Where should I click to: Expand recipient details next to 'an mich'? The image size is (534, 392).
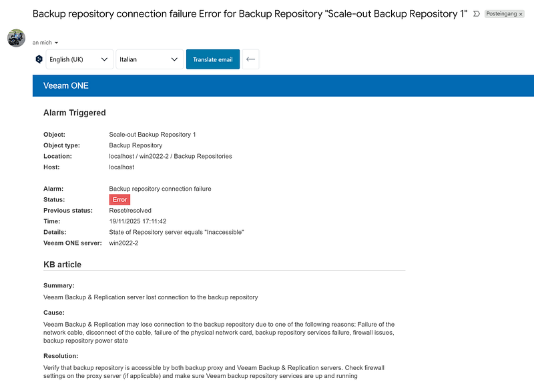pos(56,43)
